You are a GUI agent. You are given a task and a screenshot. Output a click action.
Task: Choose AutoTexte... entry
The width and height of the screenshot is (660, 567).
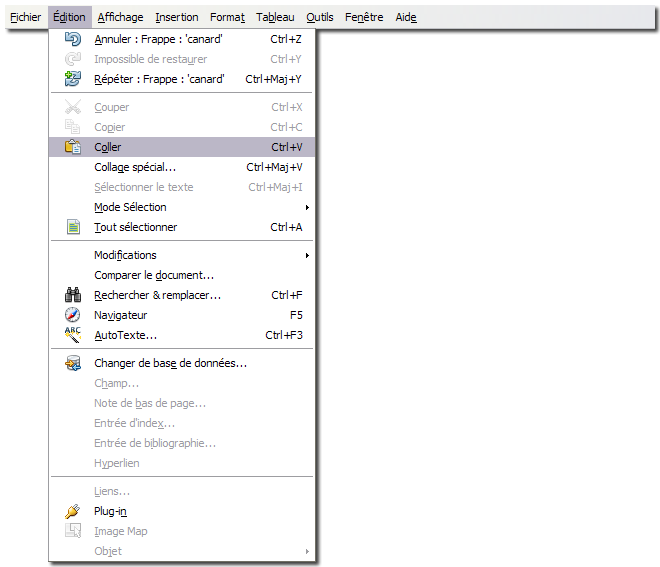pos(182,335)
